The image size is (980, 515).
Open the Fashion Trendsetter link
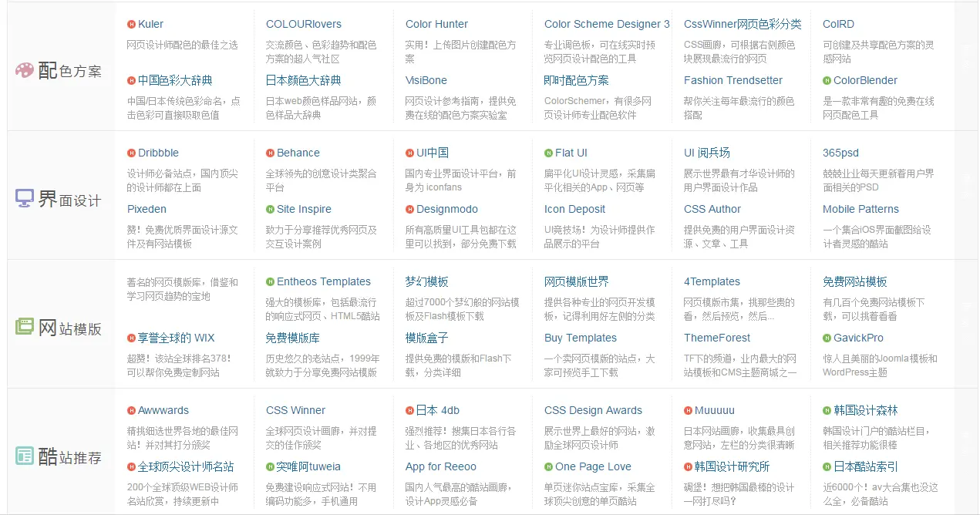coord(733,80)
